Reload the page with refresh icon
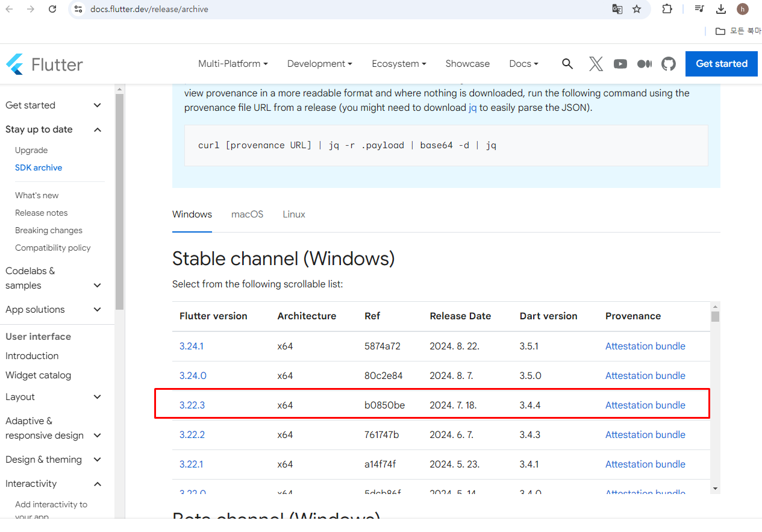 pos(52,9)
